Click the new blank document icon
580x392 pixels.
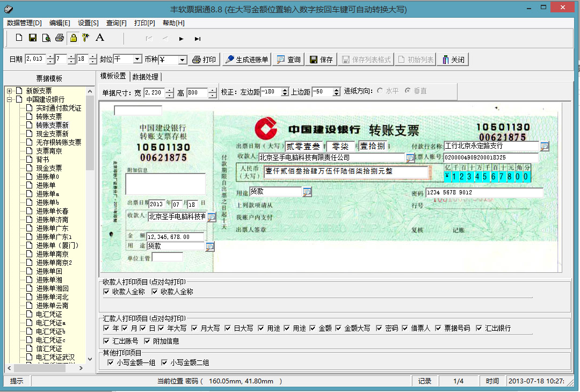click(x=19, y=38)
